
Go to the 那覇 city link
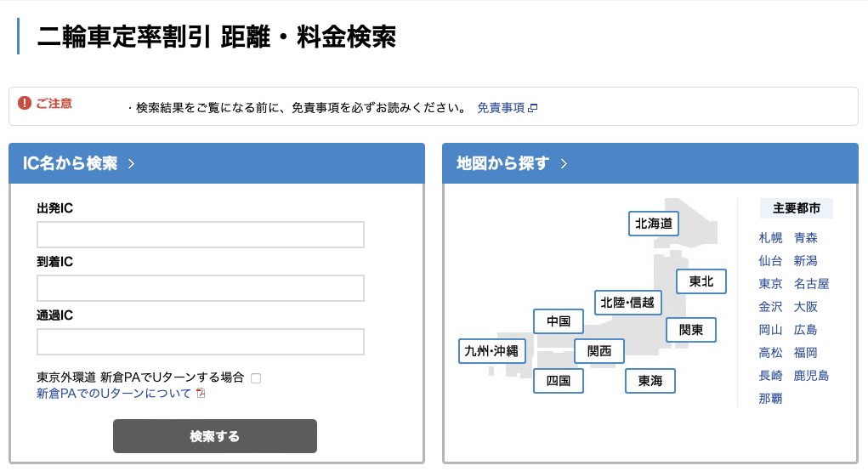[770, 398]
